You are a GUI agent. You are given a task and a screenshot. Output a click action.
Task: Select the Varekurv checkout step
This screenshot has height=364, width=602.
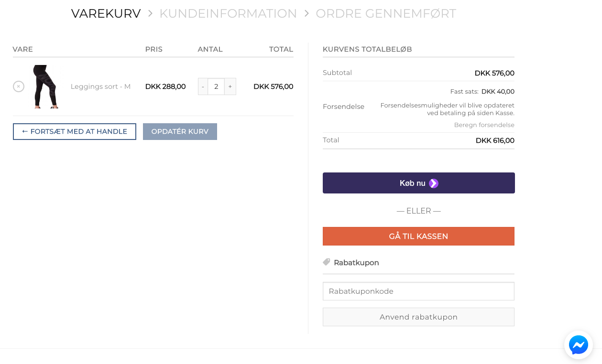click(x=106, y=14)
